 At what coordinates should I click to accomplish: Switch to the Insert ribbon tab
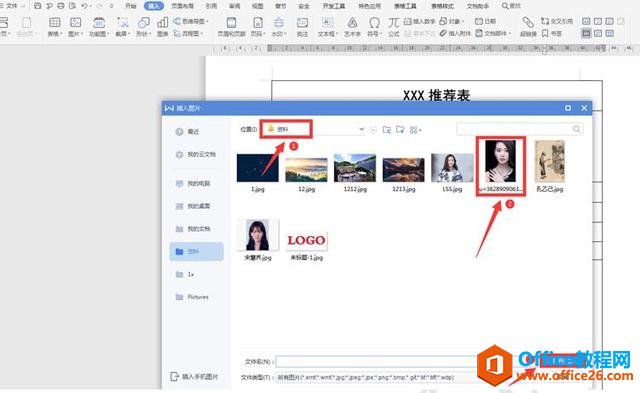pos(154,6)
